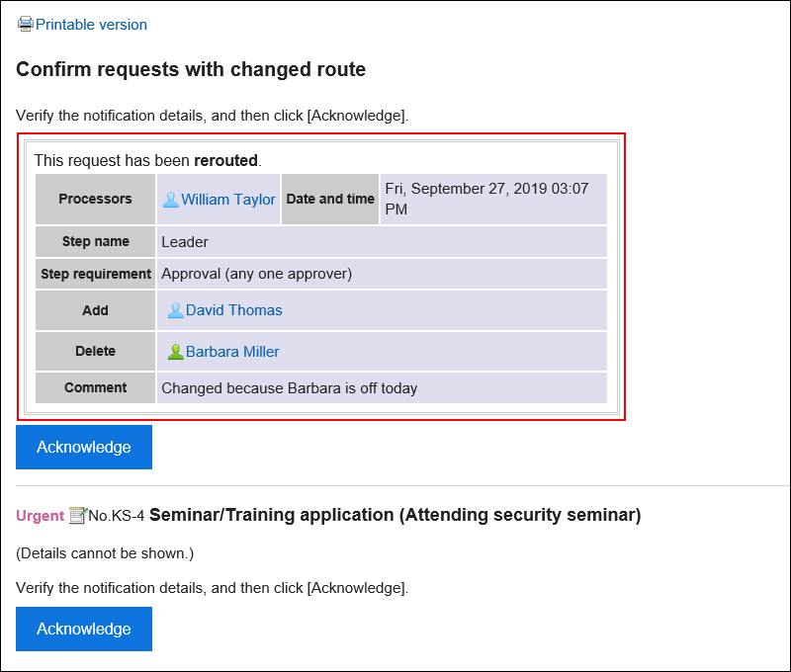Image resolution: width=791 pixels, height=672 pixels.
Task: Click Barbara Miller's green user icon
Action: pyautogui.click(x=176, y=352)
